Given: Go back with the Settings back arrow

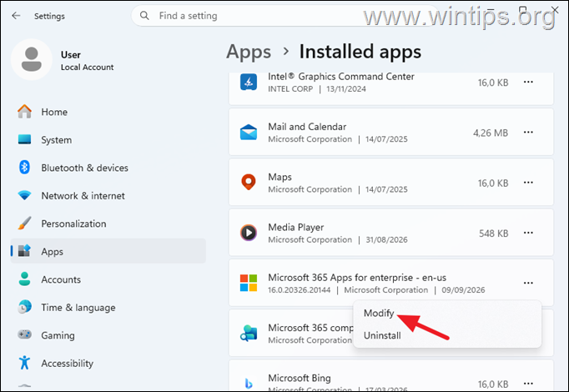Looking at the screenshot, I should (x=16, y=16).
